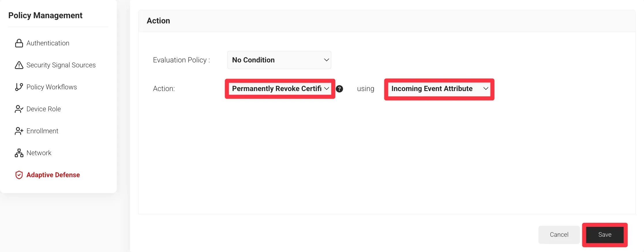Click the Policy Workflows branch icon
Screen dimensions: 644x252
pos(19,87)
